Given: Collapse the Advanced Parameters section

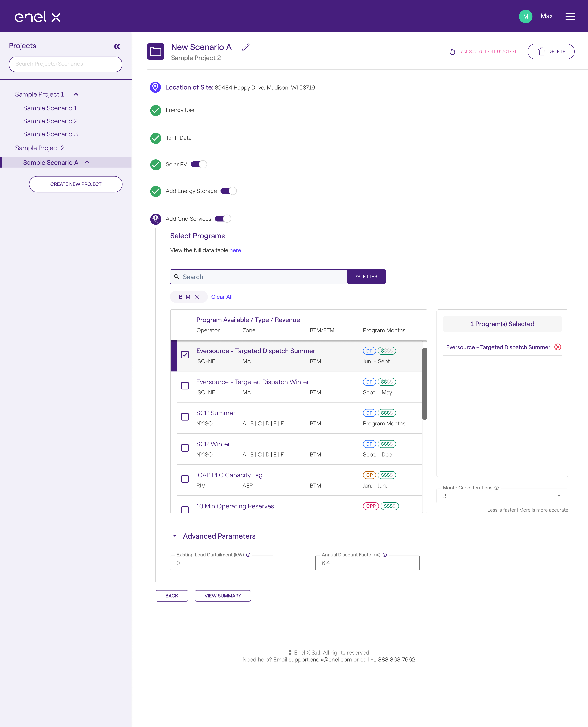Looking at the screenshot, I should point(175,536).
